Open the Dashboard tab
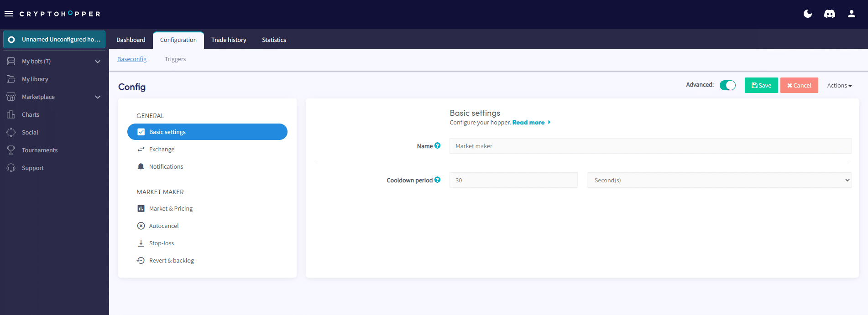The height and width of the screenshot is (315, 868). pyautogui.click(x=131, y=40)
